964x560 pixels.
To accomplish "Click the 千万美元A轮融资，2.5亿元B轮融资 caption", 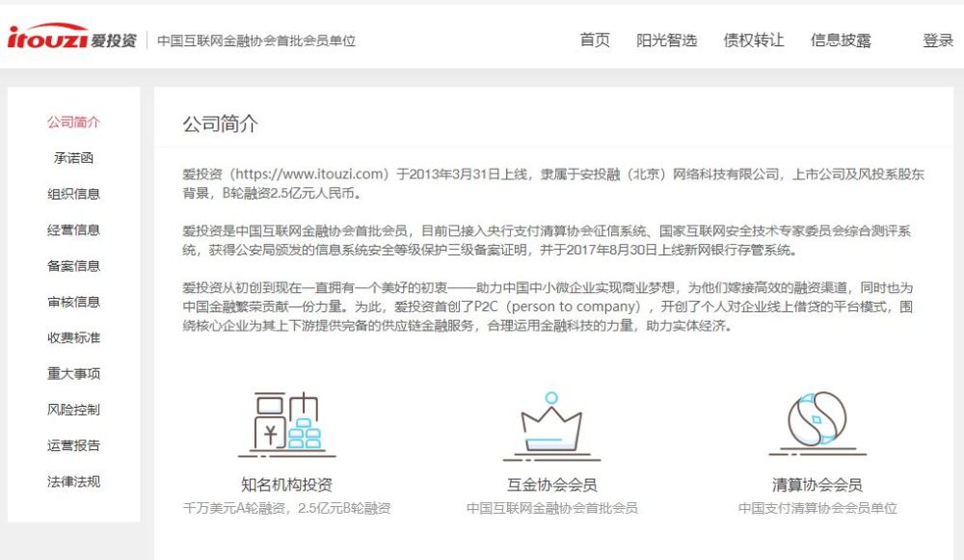I will (x=287, y=508).
